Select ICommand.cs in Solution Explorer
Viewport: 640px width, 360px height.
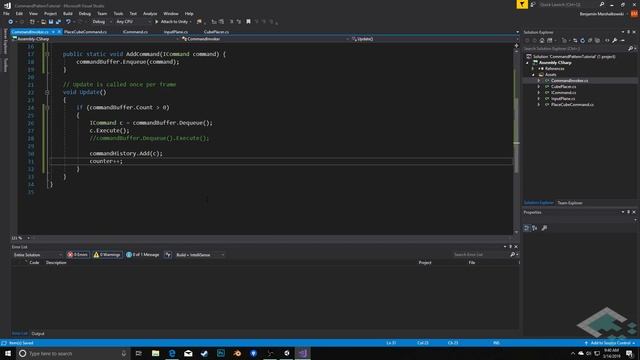pyautogui.click(x=564, y=93)
